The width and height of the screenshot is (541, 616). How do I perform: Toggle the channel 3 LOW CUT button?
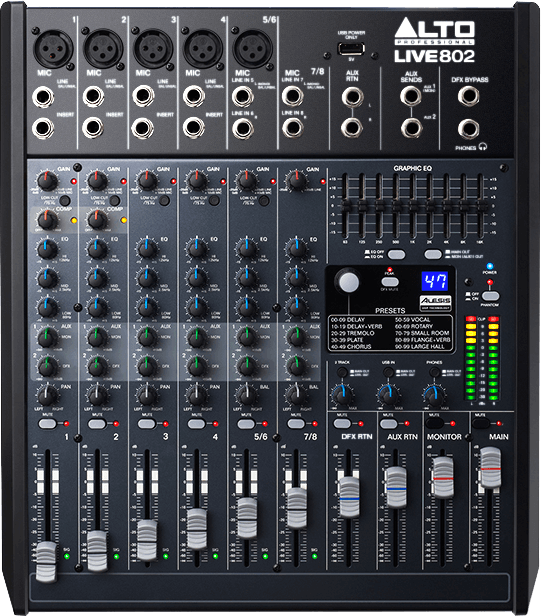[164, 201]
